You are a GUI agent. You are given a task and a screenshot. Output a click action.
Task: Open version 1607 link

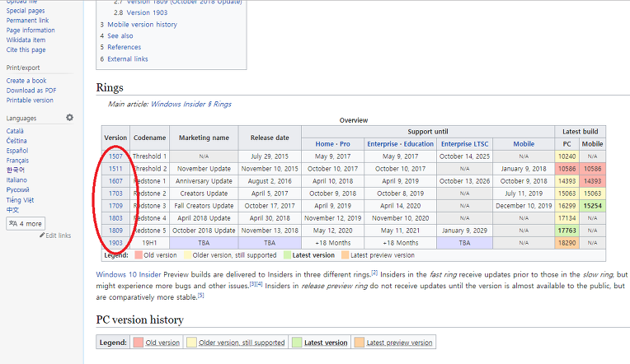[x=115, y=181]
